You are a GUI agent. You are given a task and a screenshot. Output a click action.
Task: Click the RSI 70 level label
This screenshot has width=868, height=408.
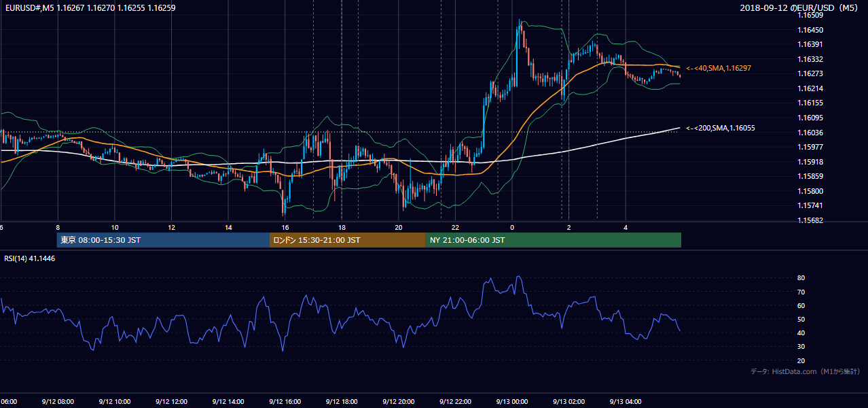801,292
